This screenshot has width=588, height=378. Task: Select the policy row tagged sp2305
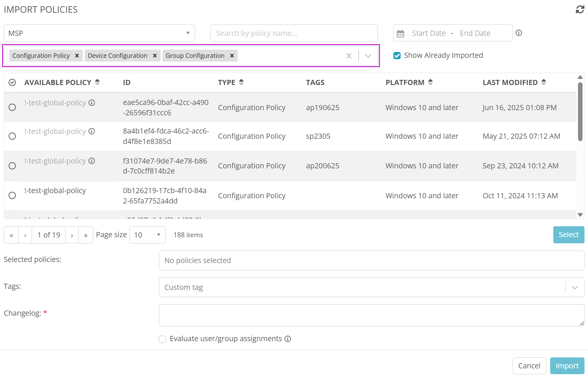(x=12, y=136)
